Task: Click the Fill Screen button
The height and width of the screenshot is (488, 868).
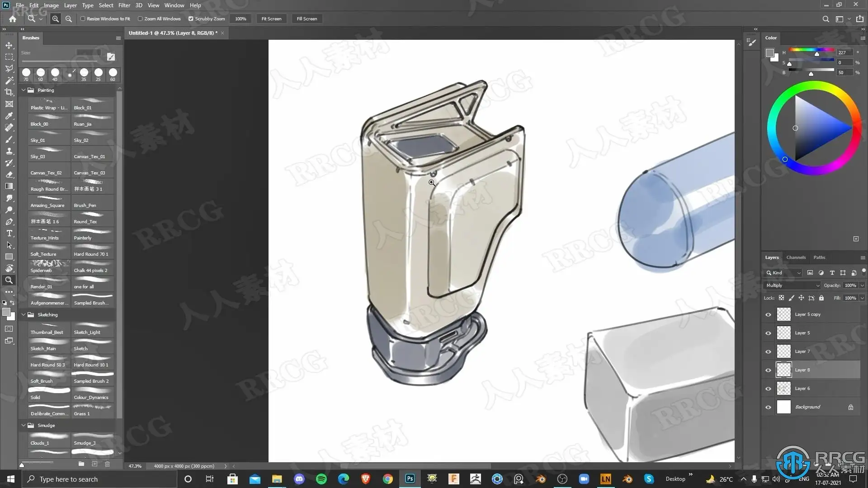Action: coord(307,19)
